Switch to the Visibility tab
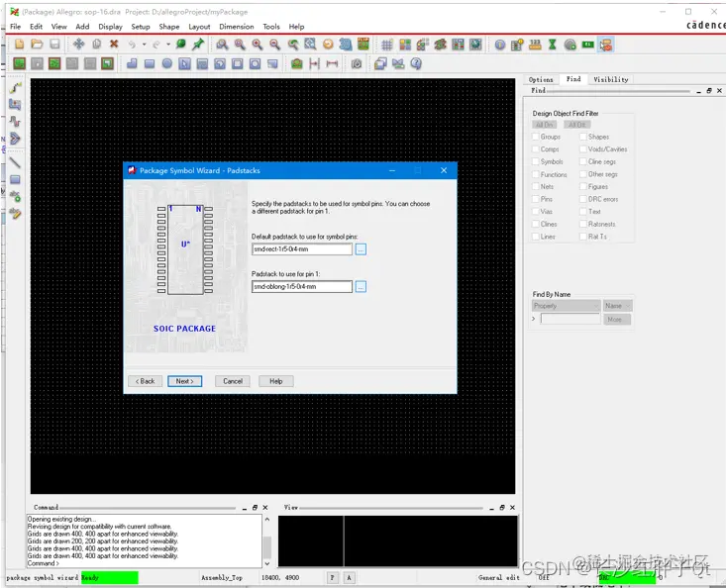Viewport: 726px width, 588px height. [611, 79]
